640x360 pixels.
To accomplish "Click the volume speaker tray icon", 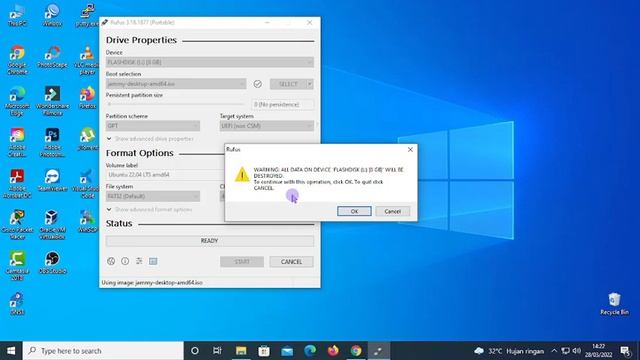I will pyautogui.click(x=576, y=351).
